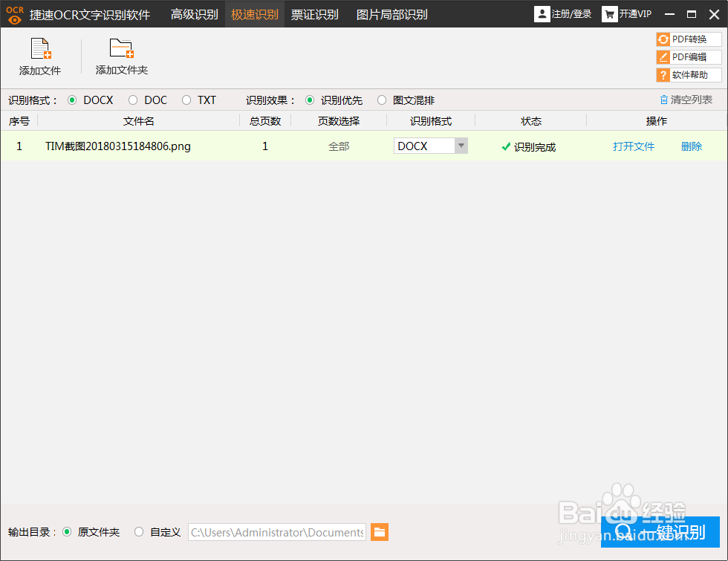This screenshot has width=728, height=561.
Task: Click 删除 link for the png file
Action: coord(692,147)
